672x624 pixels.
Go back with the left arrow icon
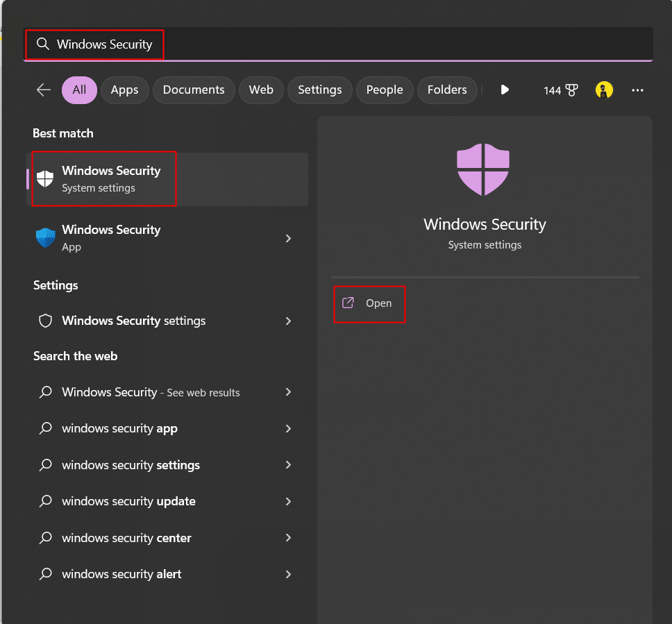coord(44,90)
